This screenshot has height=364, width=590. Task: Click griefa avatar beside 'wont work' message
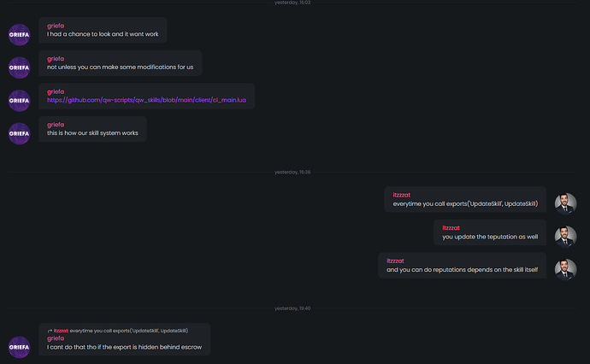tap(19, 34)
